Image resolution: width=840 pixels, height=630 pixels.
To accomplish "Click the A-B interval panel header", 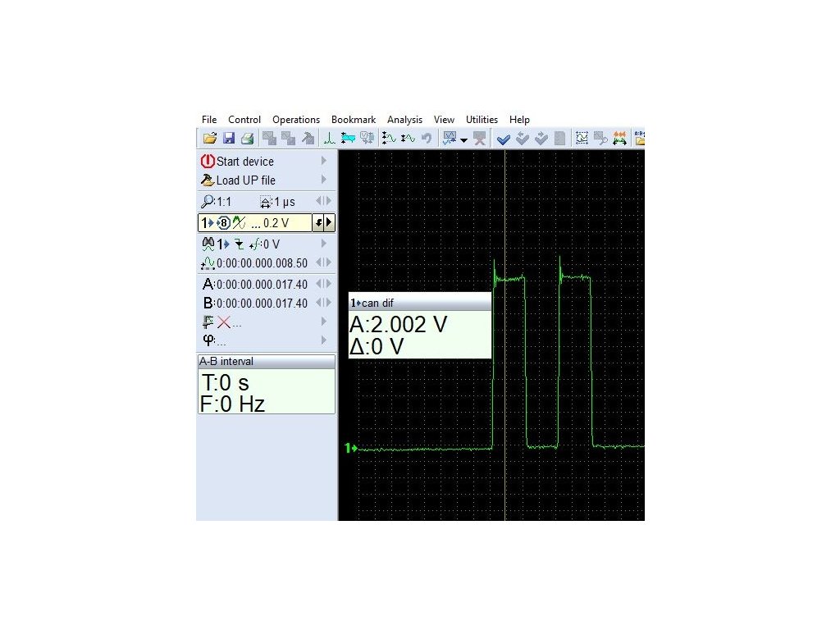I will click(x=267, y=362).
